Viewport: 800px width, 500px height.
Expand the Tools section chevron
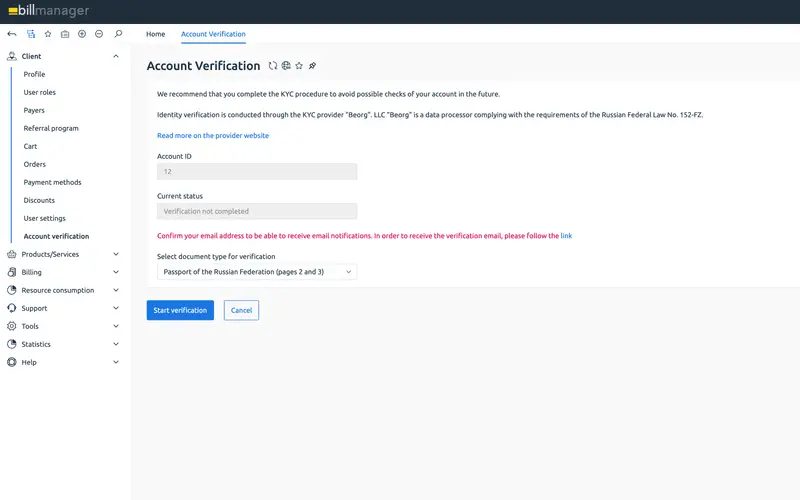coord(116,326)
